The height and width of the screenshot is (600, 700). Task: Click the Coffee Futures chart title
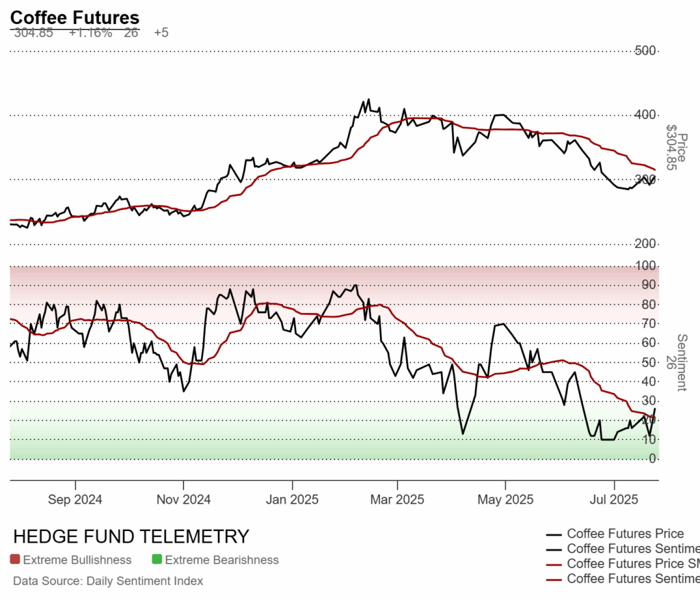75,18
